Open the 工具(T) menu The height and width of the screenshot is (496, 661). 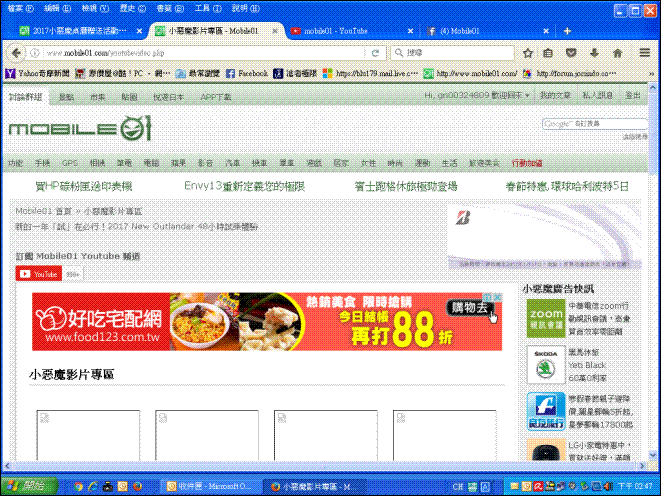click(208, 8)
